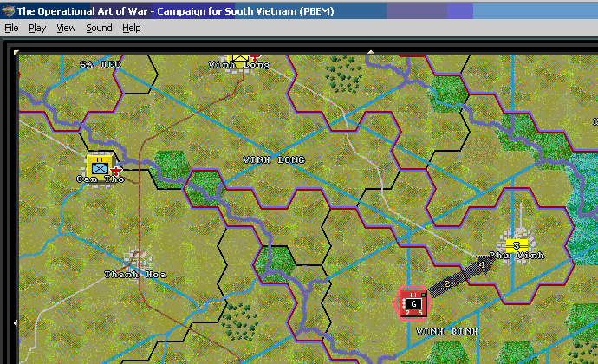The image size is (598, 364).
Task: Click the map scroll arrow at top edge
Action: click(x=371, y=52)
